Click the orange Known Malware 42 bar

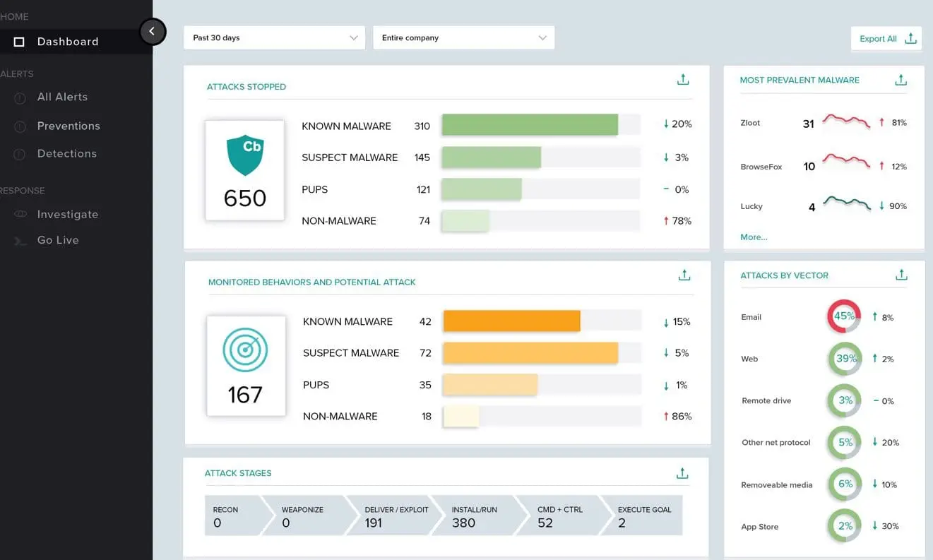tap(512, 321)
